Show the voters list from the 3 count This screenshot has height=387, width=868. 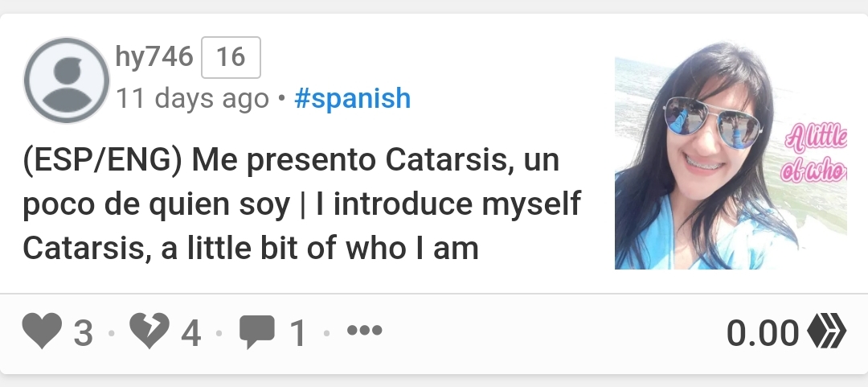[83, 332]
